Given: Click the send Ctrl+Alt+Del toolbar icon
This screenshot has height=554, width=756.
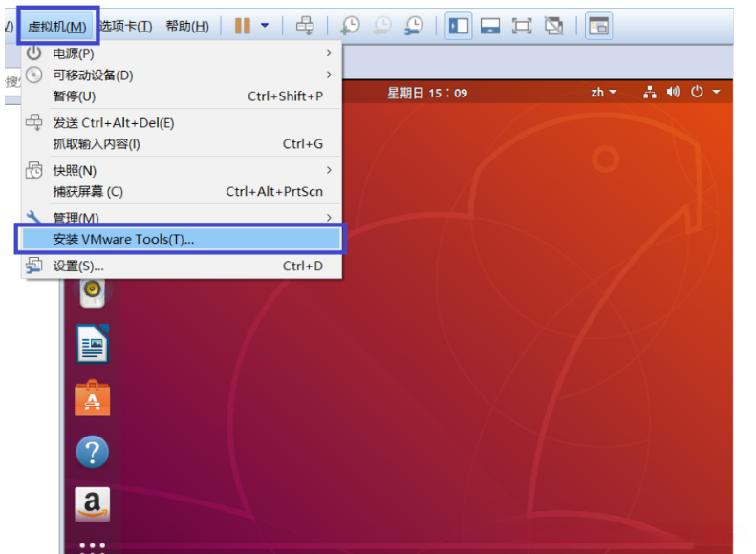Looking at the screenshot, I should pos(305,26).
